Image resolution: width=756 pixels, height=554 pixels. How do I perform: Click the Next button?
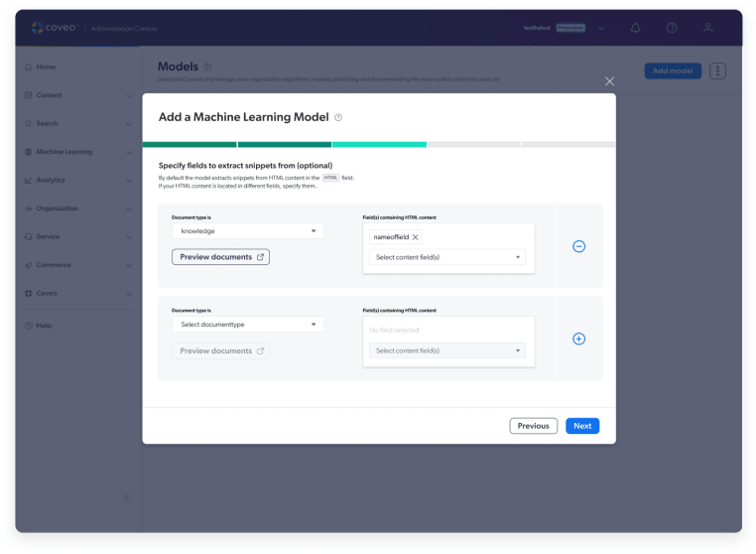[x=582, y=426]
